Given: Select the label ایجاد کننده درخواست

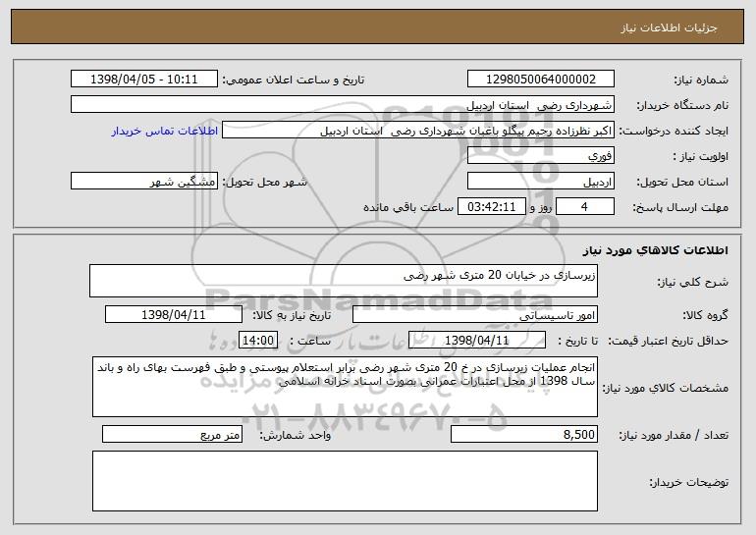Looking at the screenshot, I should point(674,131).
